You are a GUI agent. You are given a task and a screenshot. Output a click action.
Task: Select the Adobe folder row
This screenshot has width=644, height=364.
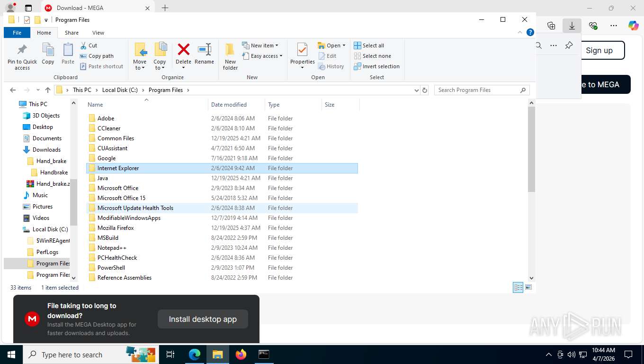pos(222,118)
